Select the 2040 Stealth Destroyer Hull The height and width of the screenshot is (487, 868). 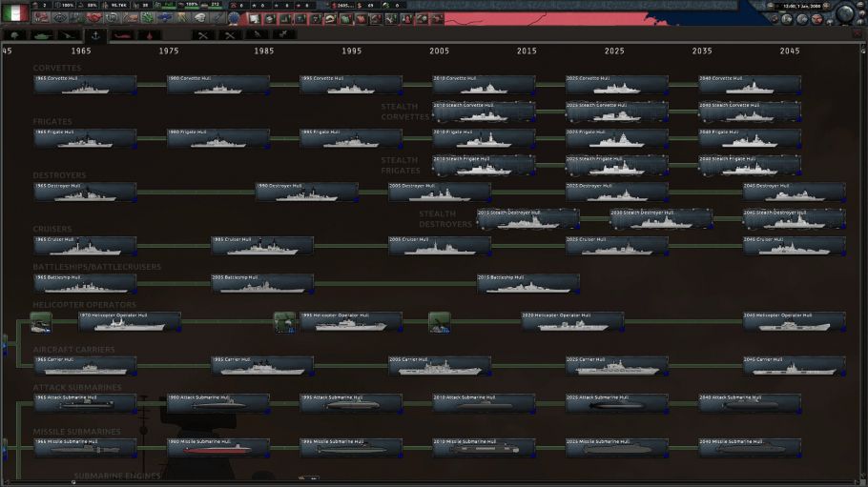tap(794, 219)
